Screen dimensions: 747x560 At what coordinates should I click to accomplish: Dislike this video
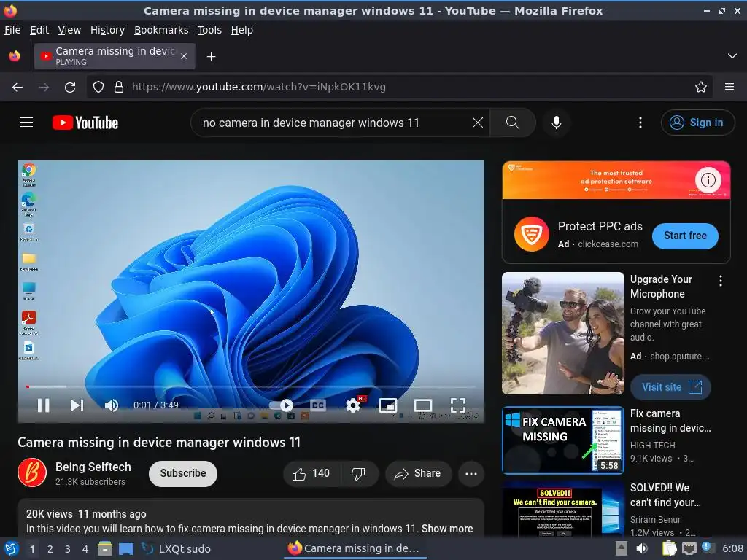[x=359, y=474]
